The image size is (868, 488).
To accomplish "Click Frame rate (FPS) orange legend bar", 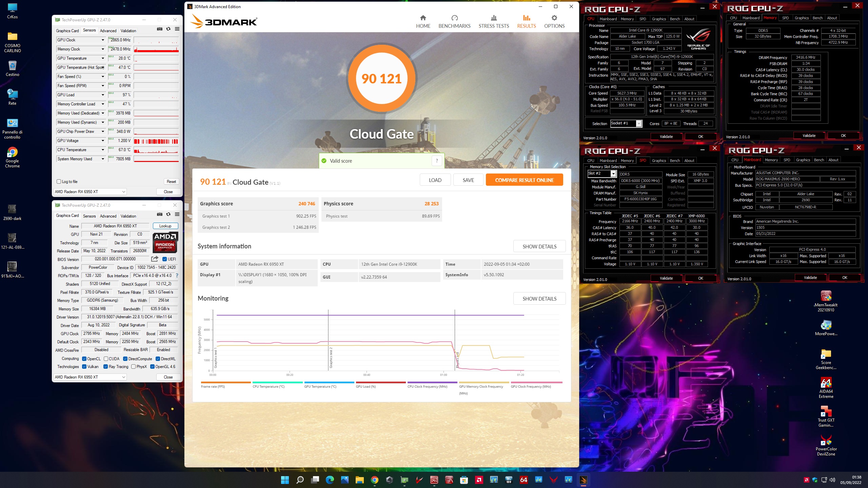I will coord(226,382).
